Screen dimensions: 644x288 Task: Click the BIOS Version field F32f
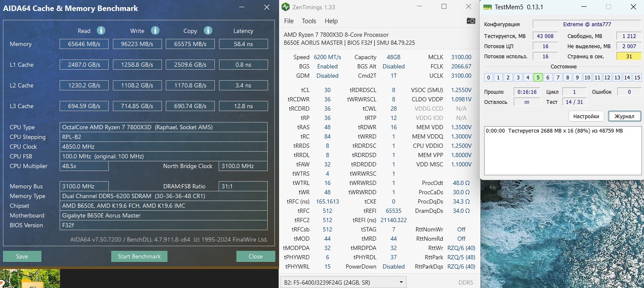[164, 225]
